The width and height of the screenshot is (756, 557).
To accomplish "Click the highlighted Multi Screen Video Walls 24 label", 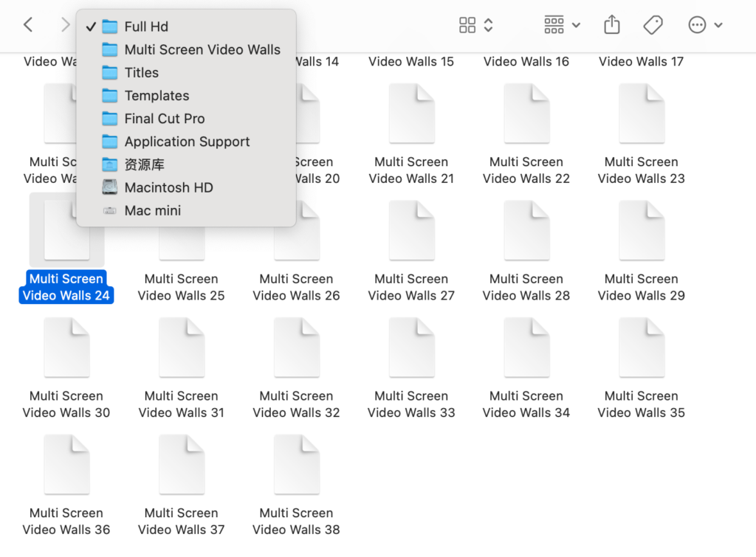I will click(66, 287).
